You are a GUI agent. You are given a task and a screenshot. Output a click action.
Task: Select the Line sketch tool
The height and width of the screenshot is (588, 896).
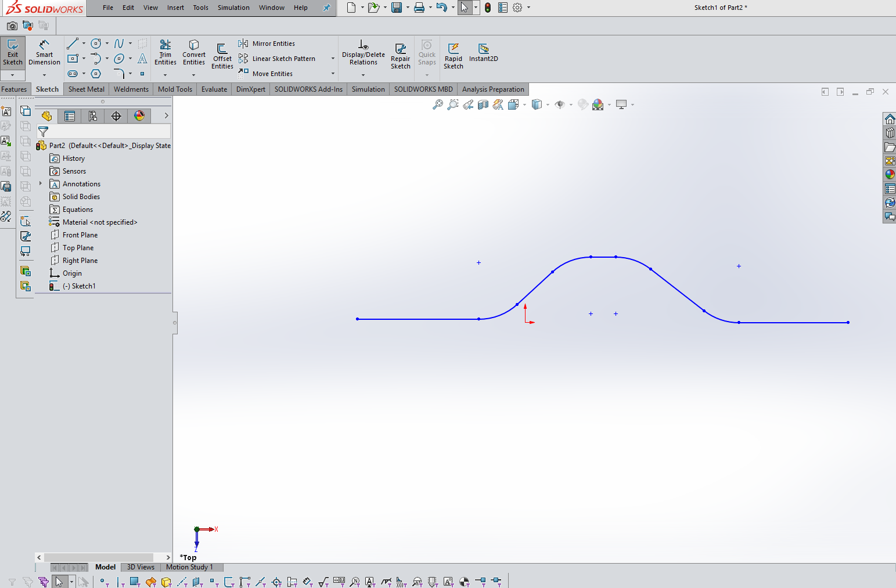coord(72,43)
